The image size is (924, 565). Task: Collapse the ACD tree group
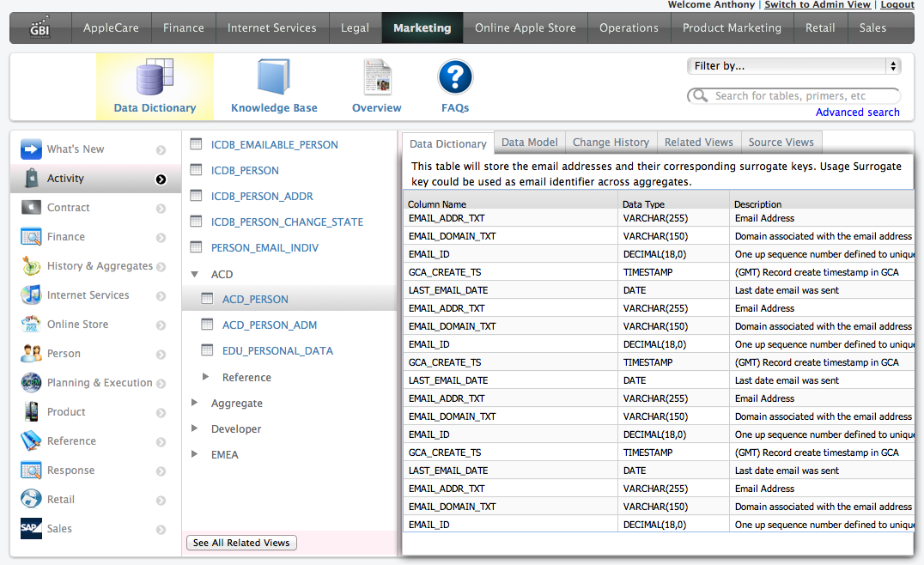[194, 275]
